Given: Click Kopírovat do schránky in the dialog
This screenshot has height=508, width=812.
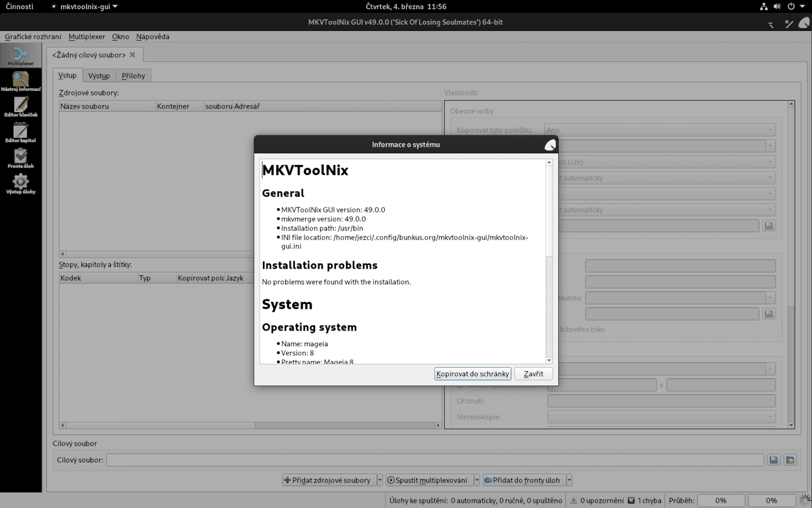Looking at the screenshot, I should (x=472, y=374).
